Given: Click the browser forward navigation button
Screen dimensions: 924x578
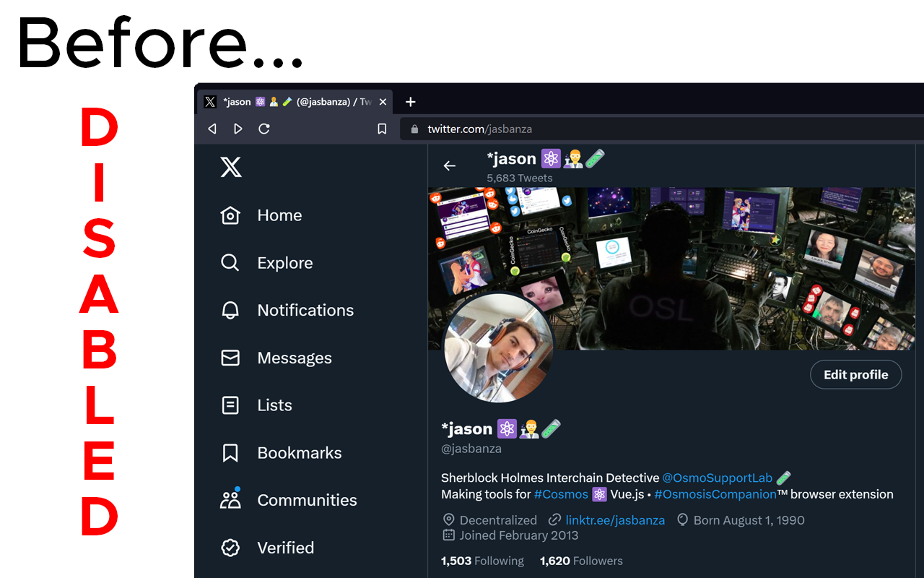Looking at the screenshot, I should point(238,129).
